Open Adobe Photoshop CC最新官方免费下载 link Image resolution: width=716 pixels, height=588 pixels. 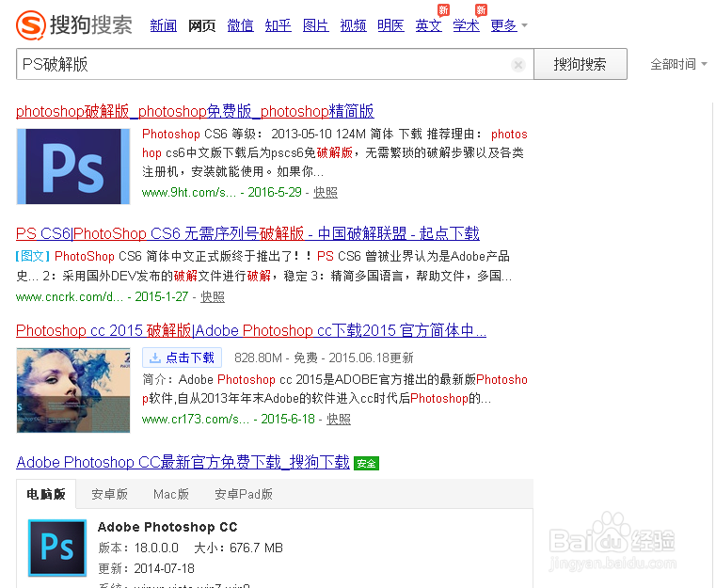click(x=183, y=462)
